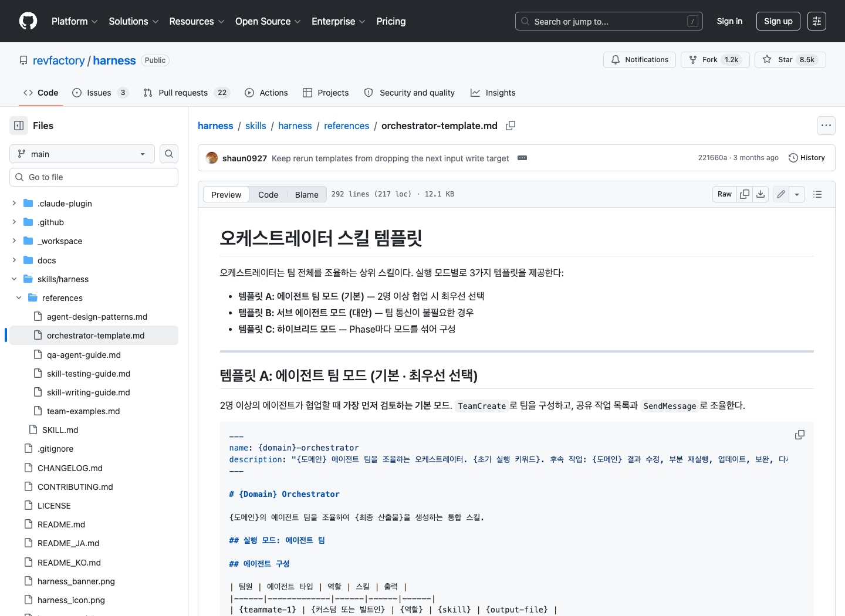Open Insights graph tab

493,93
